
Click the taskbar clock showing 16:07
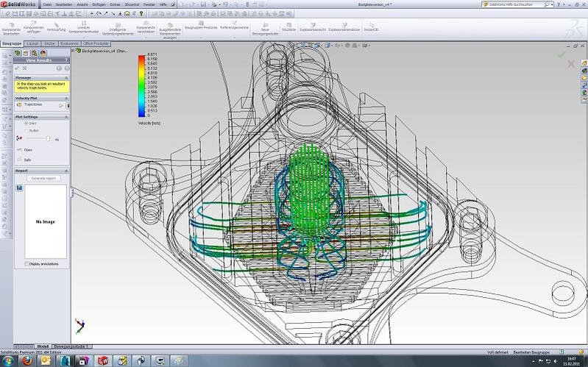coord(572,361)
